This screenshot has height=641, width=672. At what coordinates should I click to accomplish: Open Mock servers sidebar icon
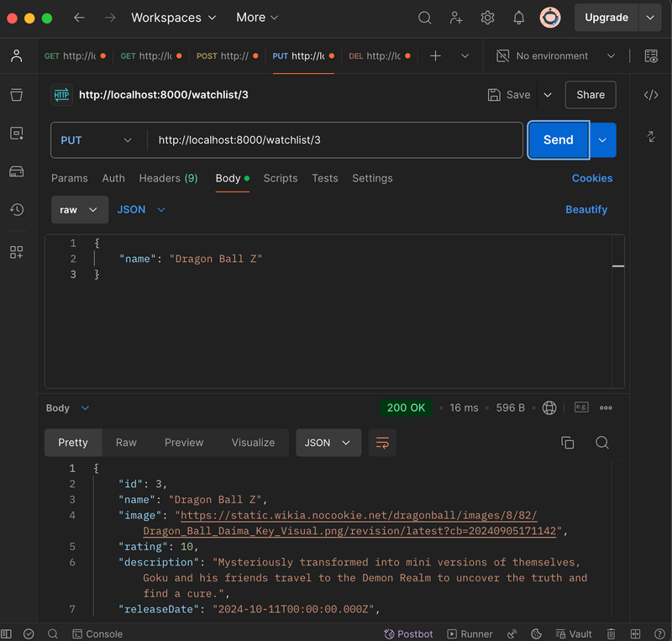16,171
